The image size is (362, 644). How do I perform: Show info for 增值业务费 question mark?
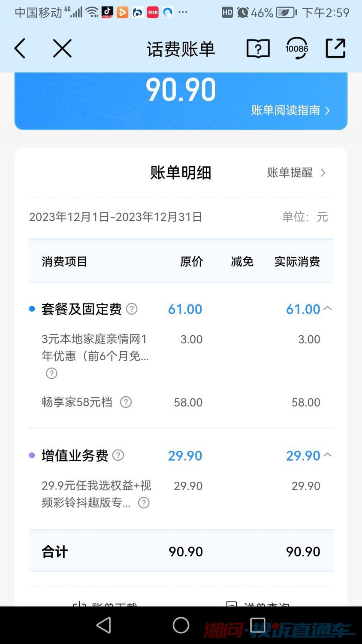click(118, 455)
